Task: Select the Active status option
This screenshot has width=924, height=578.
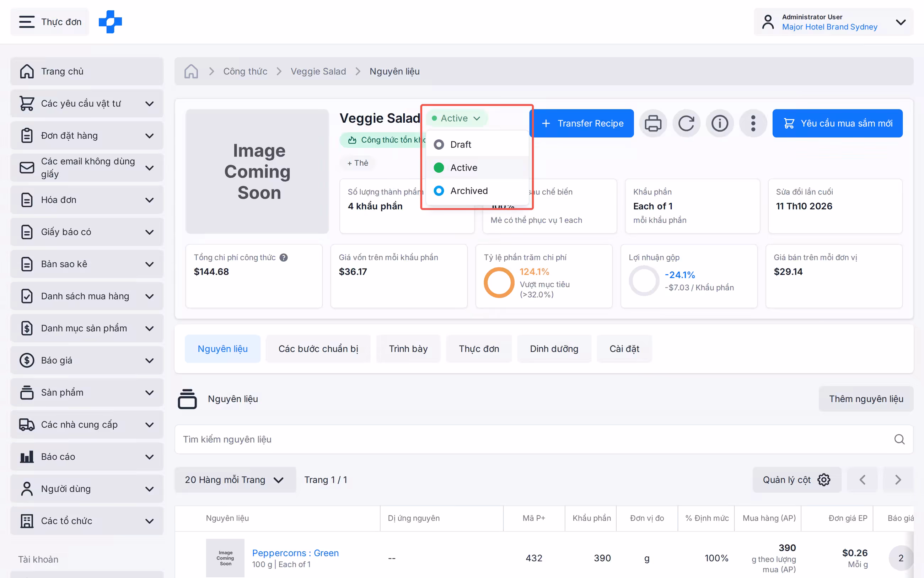Action: [x=477, y=167]
